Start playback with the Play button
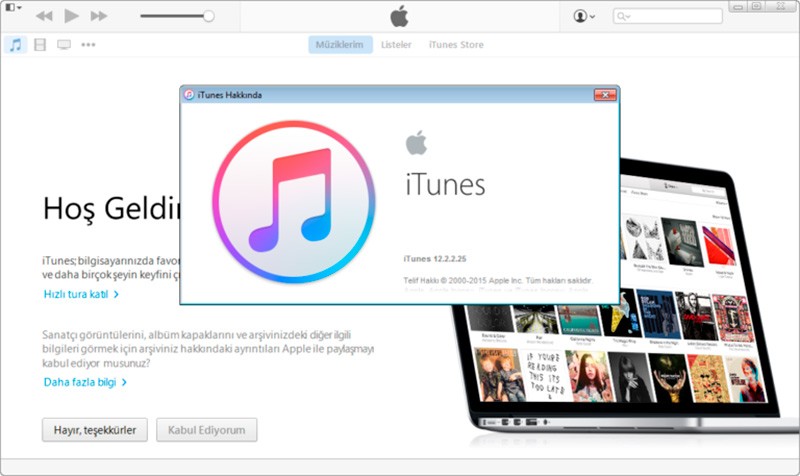Screen dimensions: 800x476 (71, 16)
